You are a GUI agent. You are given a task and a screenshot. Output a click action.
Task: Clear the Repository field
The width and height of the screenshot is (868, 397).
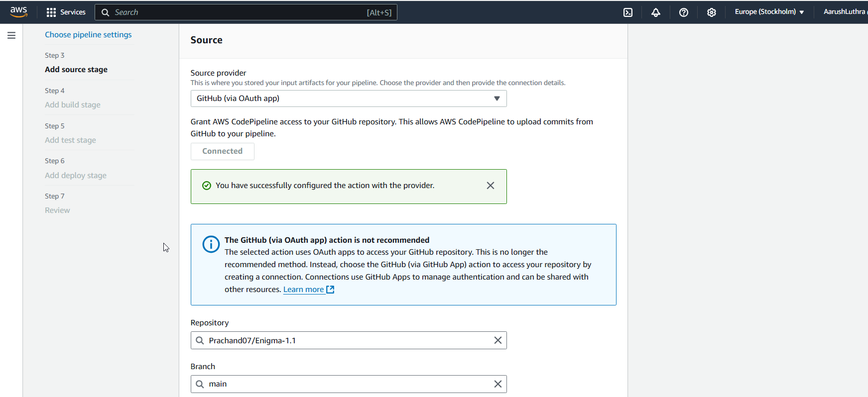point(497,340)
